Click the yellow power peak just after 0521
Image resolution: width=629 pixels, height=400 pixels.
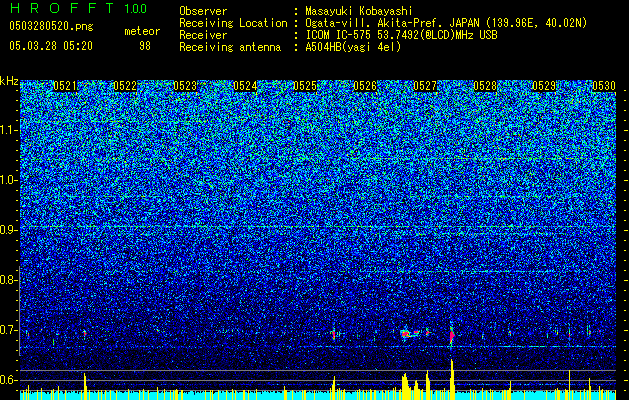click(x=85, y=386)
